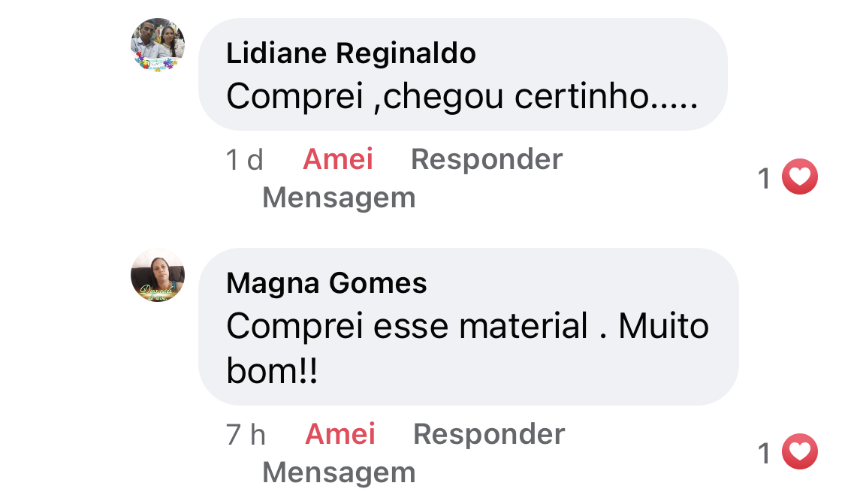Viewport: 845px width, 504px height.
Task: Click Mensagem under Magna Gomes's comment
Action: coord(339,472)
